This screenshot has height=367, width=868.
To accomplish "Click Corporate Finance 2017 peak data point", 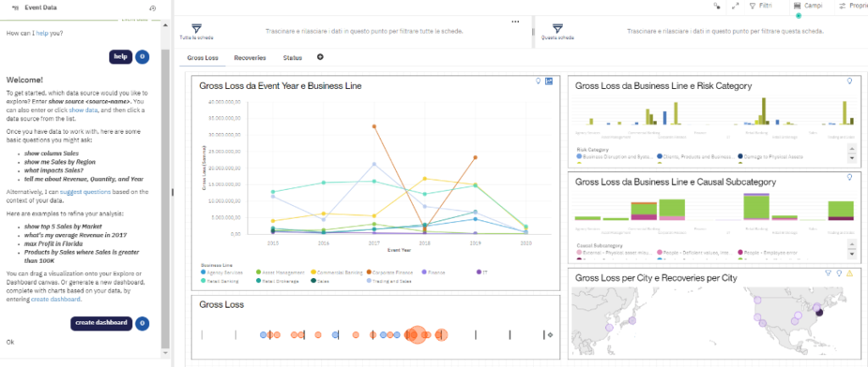I will pyautogui.click(x=374, y=126).
